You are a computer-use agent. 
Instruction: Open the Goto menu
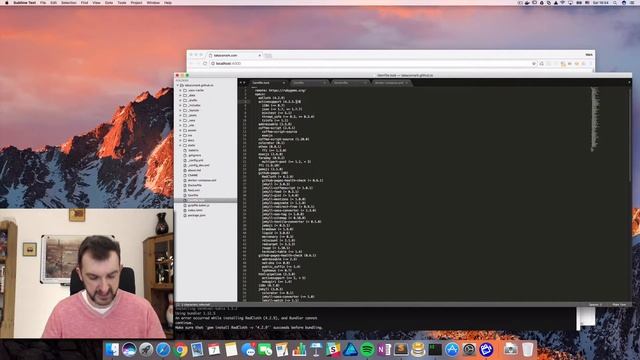(109, 2)
